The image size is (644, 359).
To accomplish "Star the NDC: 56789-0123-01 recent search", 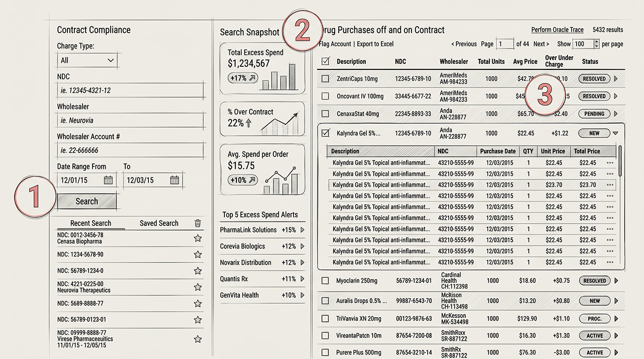I will (x=198, y=320).
